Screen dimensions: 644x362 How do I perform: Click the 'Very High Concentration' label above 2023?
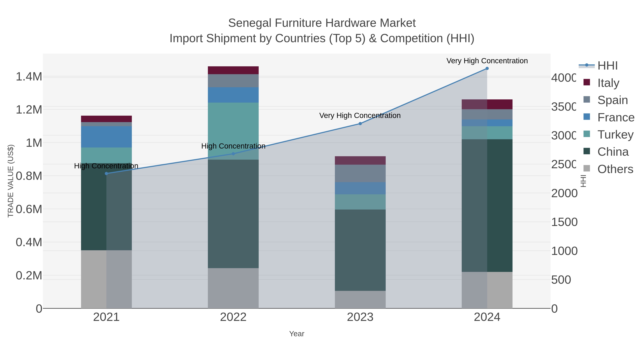pyautogui.click(x=360, y=115)
